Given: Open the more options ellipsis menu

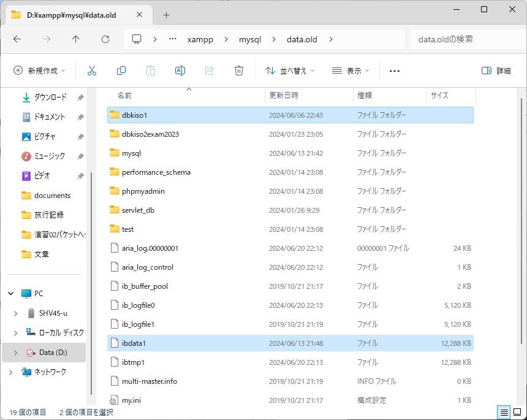Looking at the screenshot, I should click(x=395, y=71).
